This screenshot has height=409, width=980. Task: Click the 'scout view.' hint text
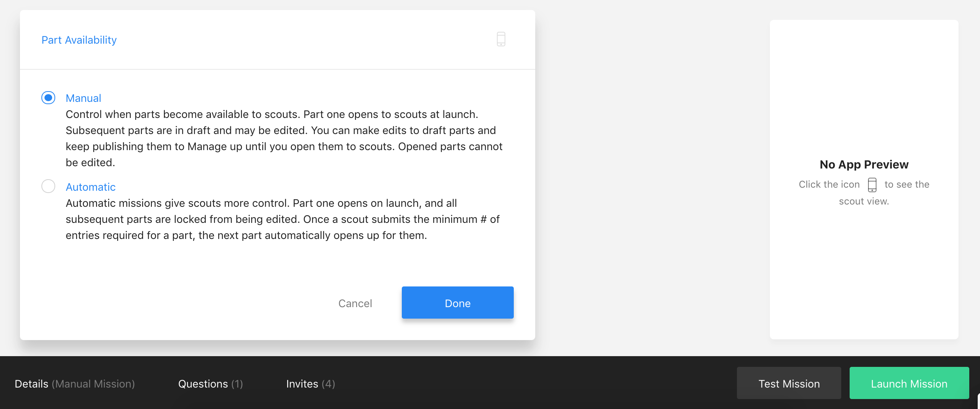pos(864,201)
